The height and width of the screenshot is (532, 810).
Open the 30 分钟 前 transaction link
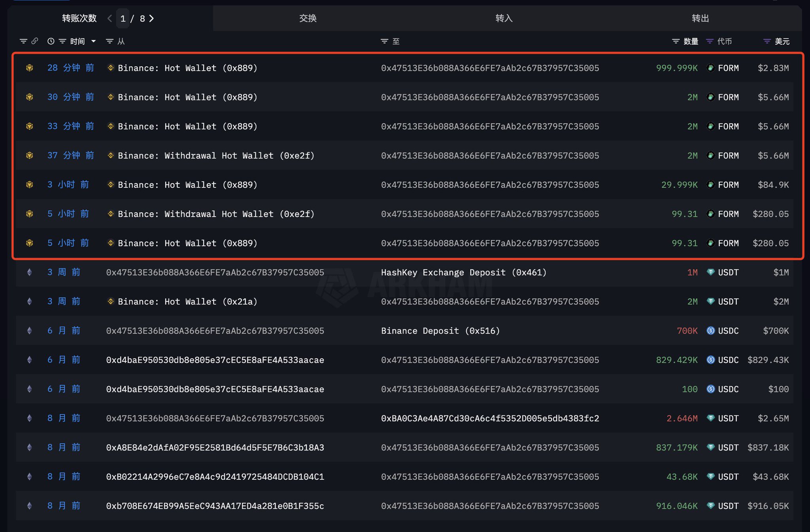pos(71,97)
